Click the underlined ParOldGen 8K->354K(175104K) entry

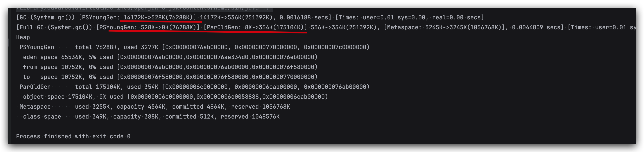click(255, 27)
